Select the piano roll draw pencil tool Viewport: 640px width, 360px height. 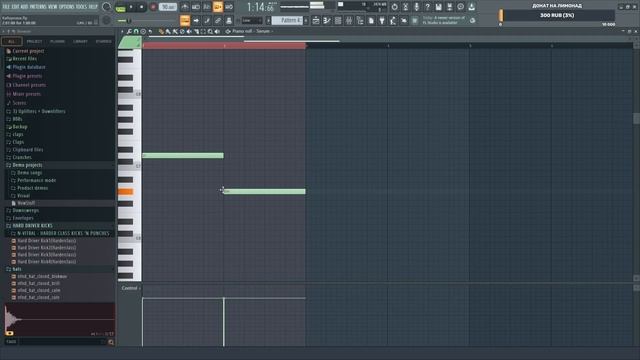click(161, 31)
